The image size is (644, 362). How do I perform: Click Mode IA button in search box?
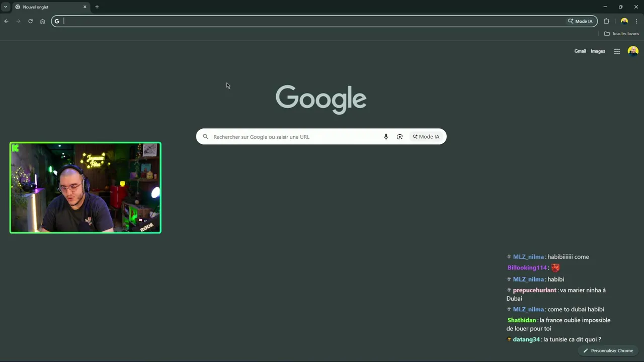426,137
